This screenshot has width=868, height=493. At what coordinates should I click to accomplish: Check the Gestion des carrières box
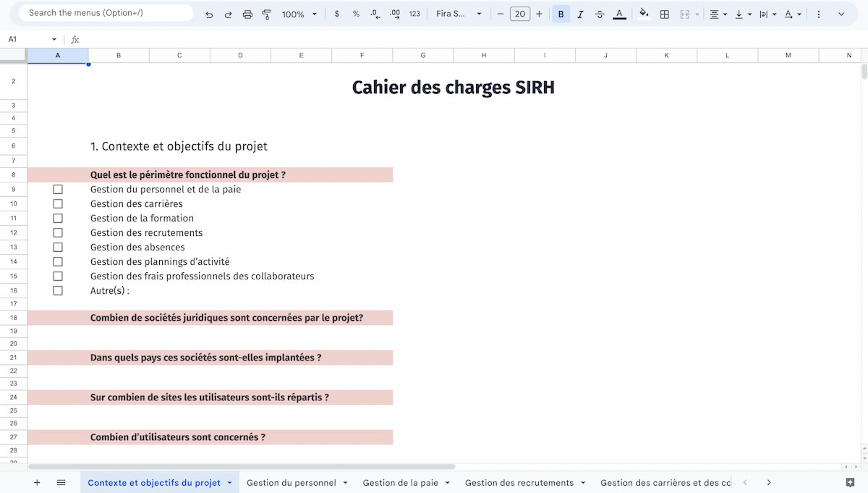pyautogui.click(x=58, y=204)
